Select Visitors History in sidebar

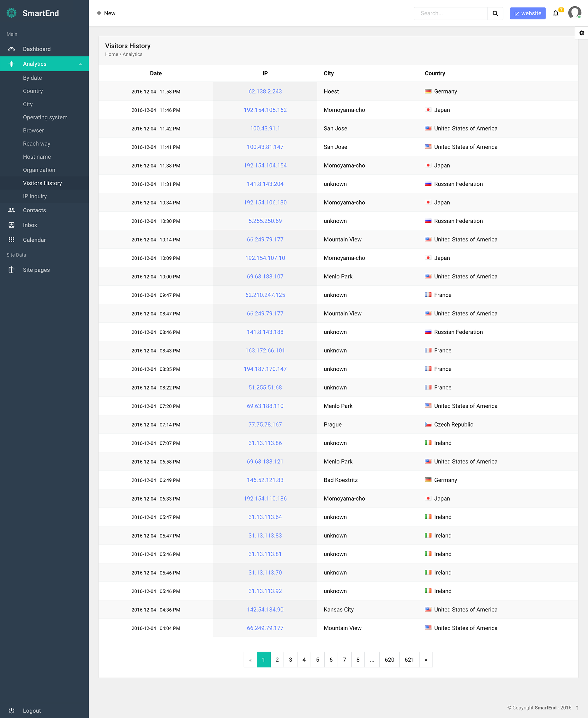pyautogui.click(x=42, y=183)
